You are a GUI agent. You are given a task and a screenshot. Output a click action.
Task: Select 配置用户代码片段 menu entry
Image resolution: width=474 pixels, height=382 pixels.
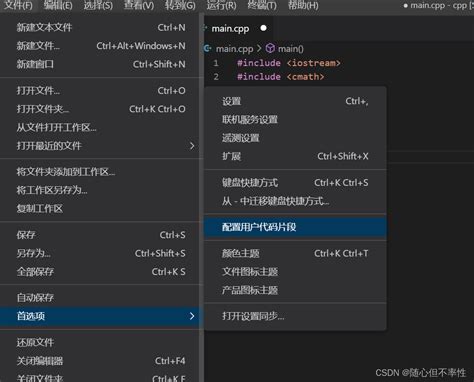tap(295, 227)
